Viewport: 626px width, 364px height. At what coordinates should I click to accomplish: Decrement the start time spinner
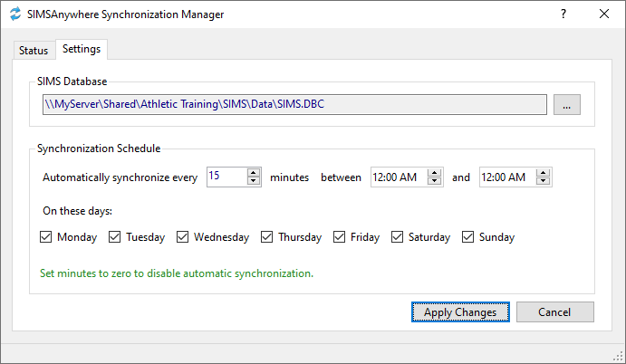click(x=434, y=181)
